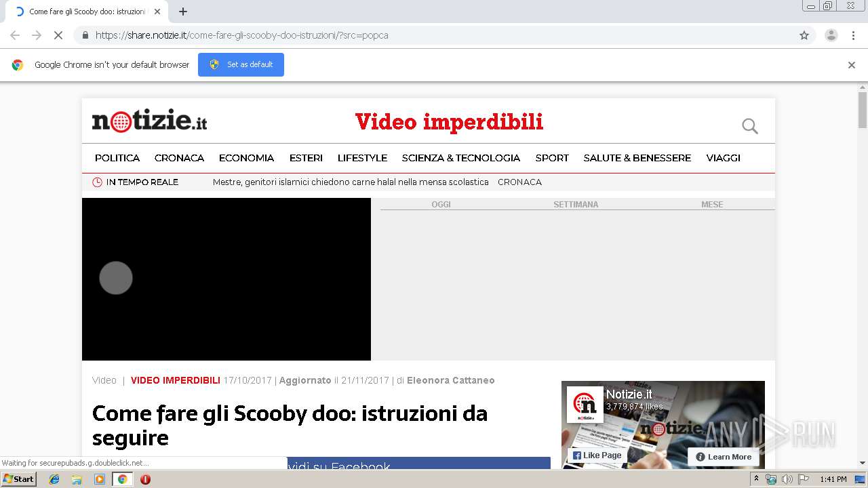Click the notizie.it logo
This screenshot has height=488, width=868.
point(149,121)
